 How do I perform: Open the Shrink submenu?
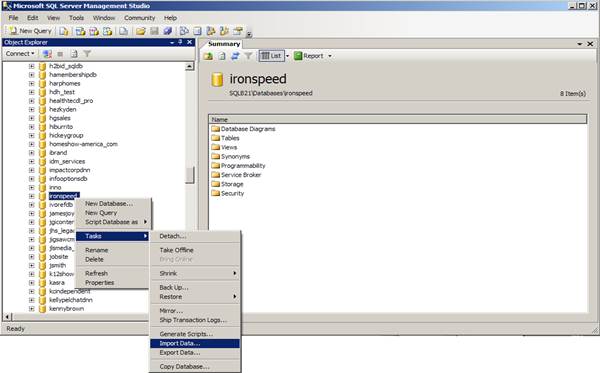[195, 274]
